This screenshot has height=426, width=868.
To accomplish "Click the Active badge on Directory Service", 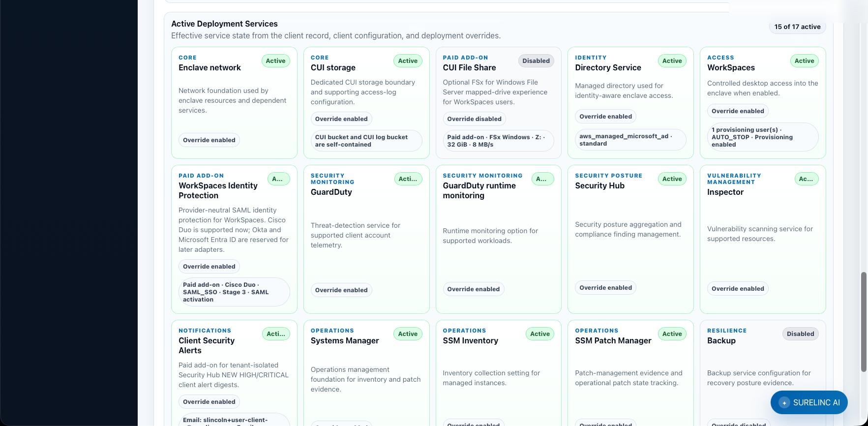I will pyautogui.click(x=672, y=61).
